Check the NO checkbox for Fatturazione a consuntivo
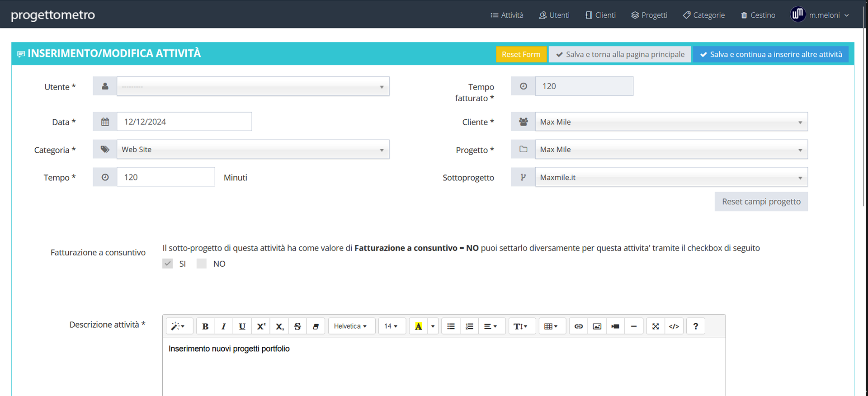868x396 pixels. [202, 264]
